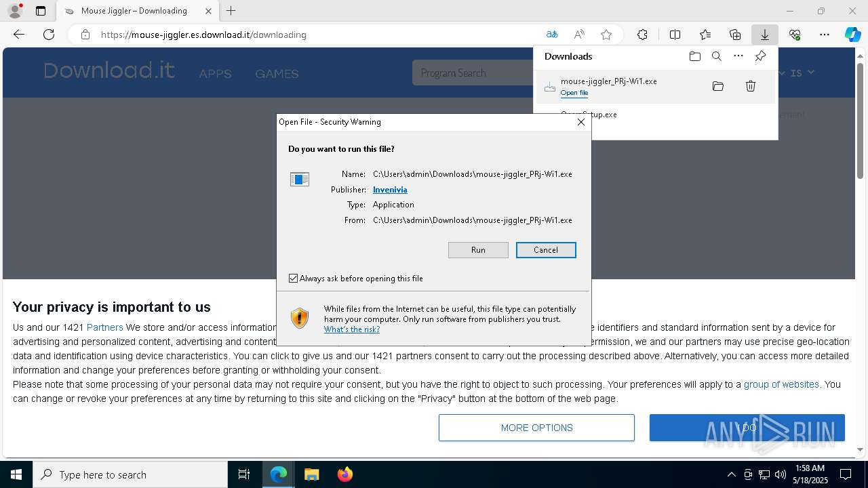Open the notification center
The height and width of the screenshot is (488, 868).
(846, 474)
